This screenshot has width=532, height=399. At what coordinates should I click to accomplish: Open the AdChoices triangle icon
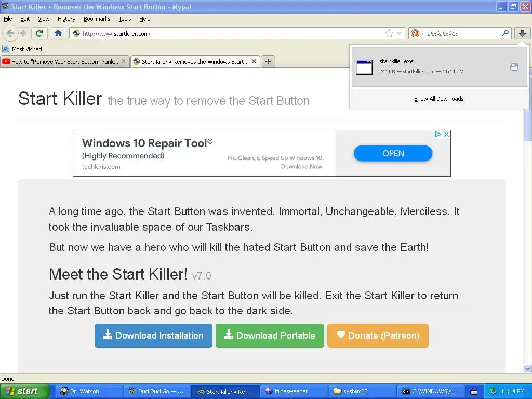pyautogui.click(x=438, y=134)
